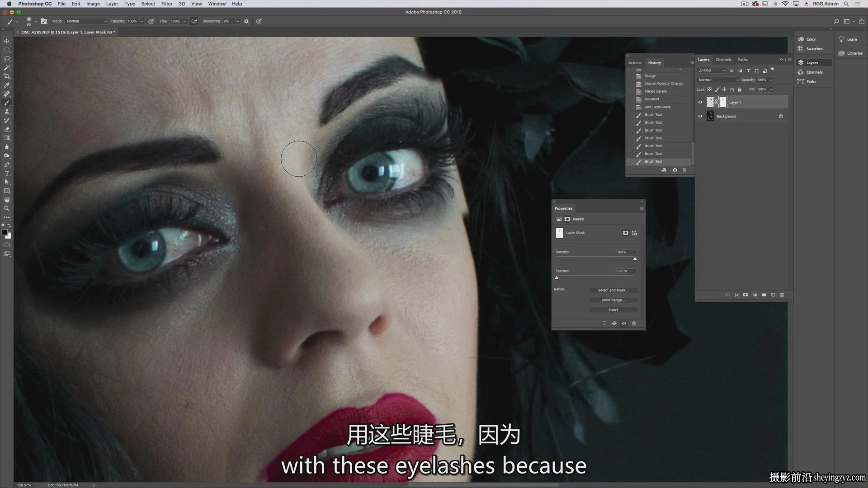This screenshot has width=868, height=488.
Task: Adjust mask Density slider handle
Action: tap(635, 259)
